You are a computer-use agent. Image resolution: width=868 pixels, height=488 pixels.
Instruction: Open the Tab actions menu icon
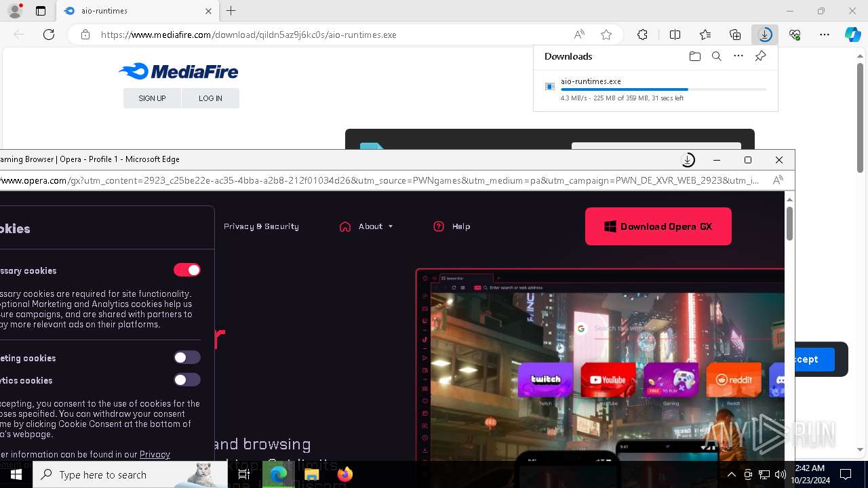pyautogui.click(x=41, y=11)
